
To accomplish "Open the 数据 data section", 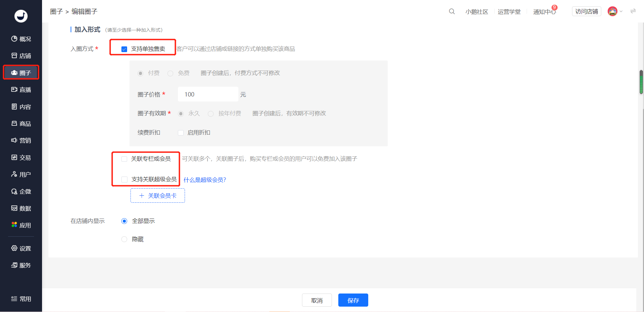I will pos(21,208).
